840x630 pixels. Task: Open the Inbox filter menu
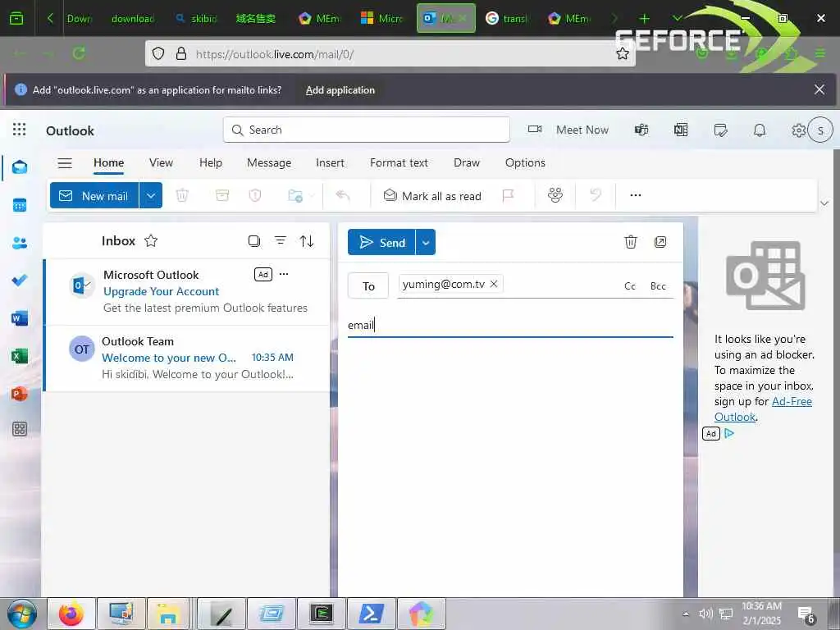[x=281, y=240]
